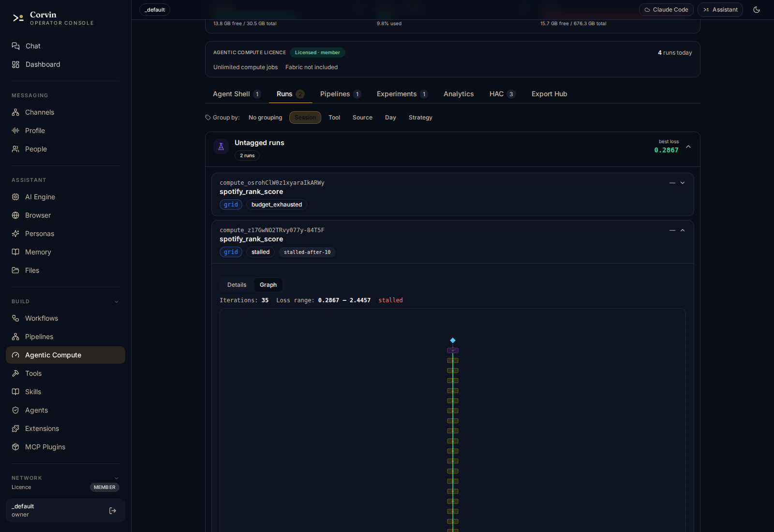Image resolution: width=774 pixels, height=532 pixels.
Task: Click the MCP Plugins box icon
Action: 15,447
